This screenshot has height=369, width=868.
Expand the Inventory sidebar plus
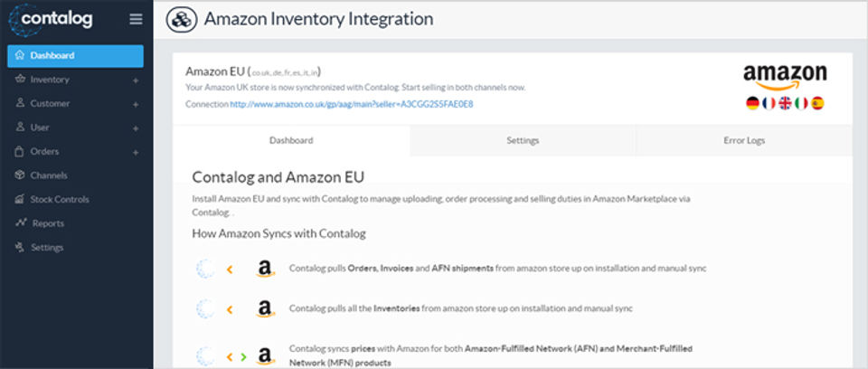[136, 80]
